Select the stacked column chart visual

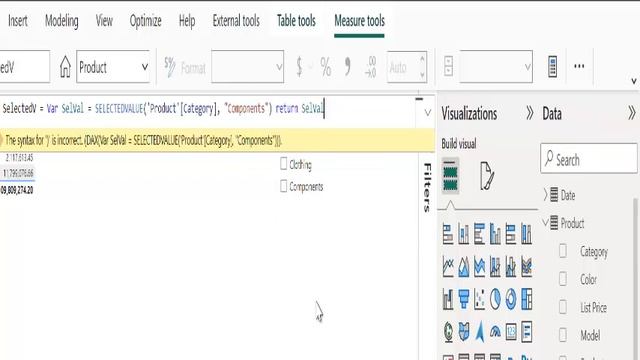tap(464, 234)
